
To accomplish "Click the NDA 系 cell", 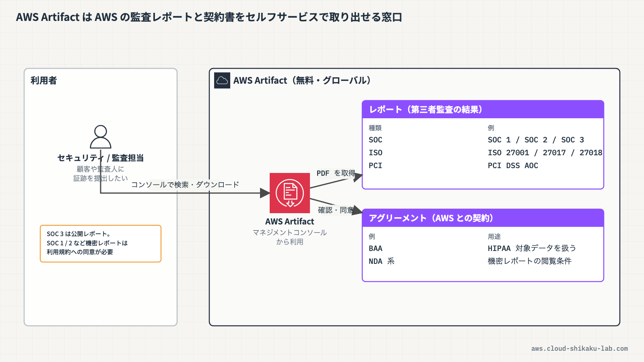I will [382, 261].
